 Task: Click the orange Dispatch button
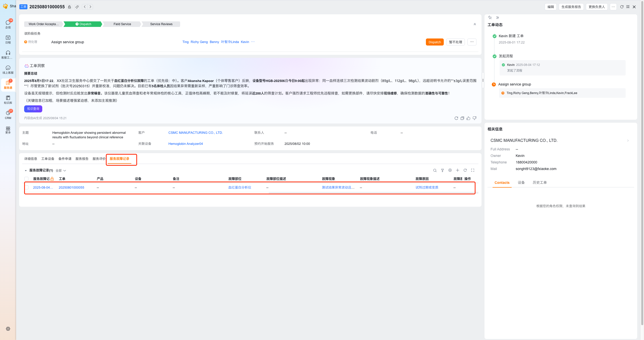click(x=434, y=42)
